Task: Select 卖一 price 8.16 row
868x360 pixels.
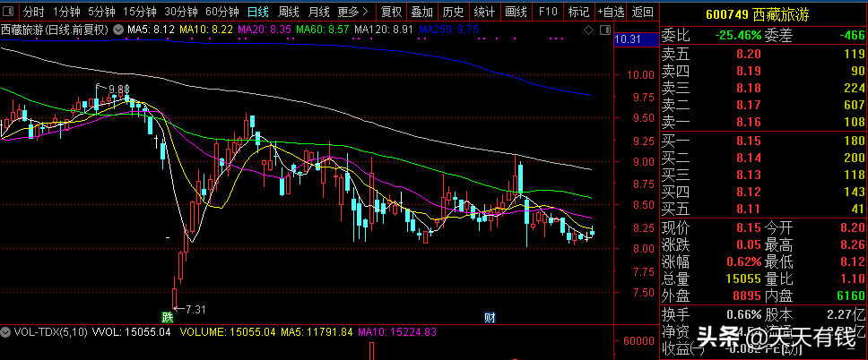Action: point(763,122)
